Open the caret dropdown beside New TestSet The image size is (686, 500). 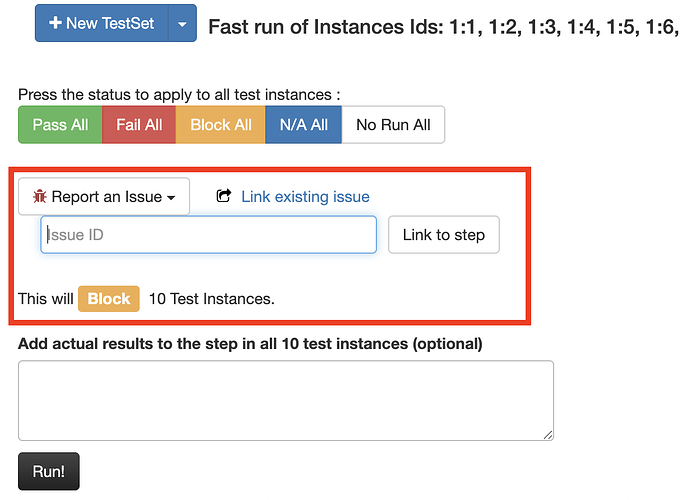tap(182, 23)
